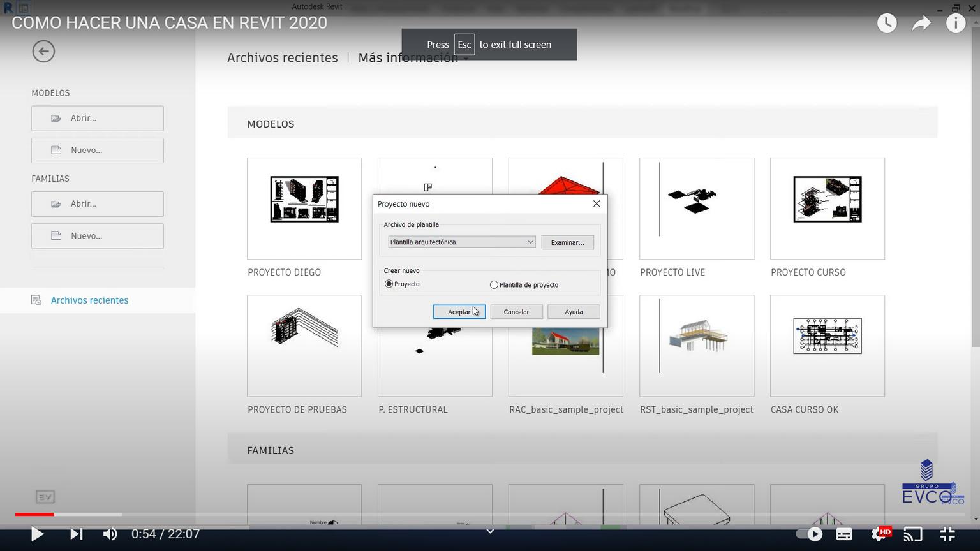Click Aceptar in Proyecto nuevo dialog
The height and width of the screenshot is (551, 980).
[459, 312]
